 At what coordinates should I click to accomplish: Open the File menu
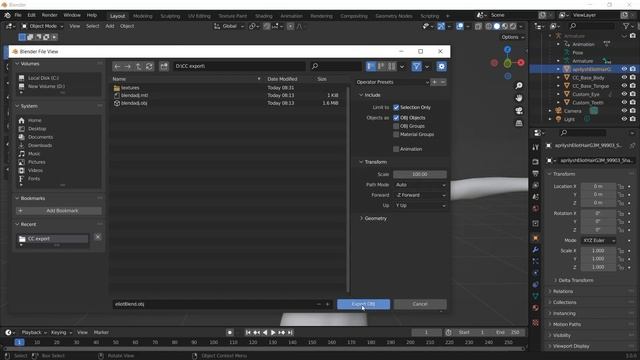coord(18,15)
